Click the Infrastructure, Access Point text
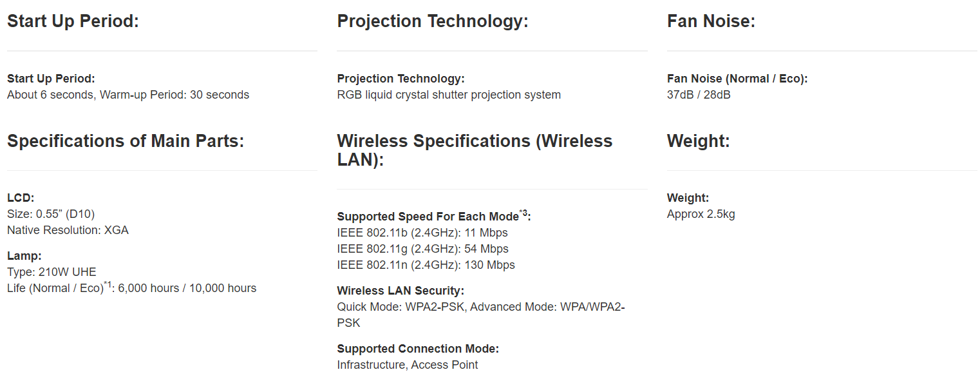Image resolution: width=980 pixels, height=381 pixels. [407, 365]
